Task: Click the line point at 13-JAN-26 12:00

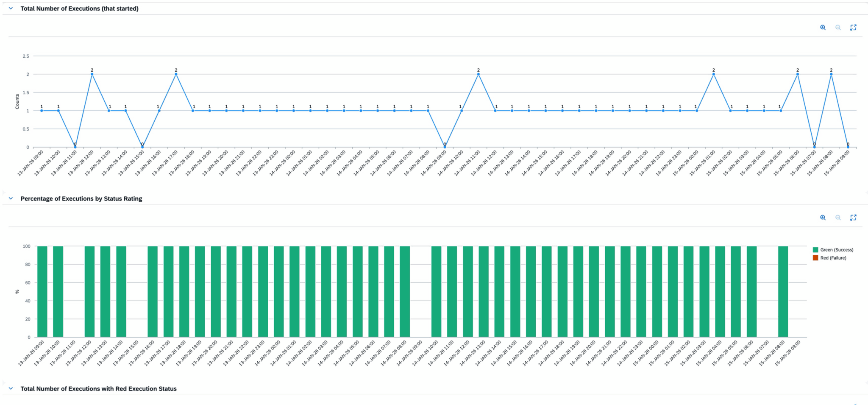Action: (92, 74)
